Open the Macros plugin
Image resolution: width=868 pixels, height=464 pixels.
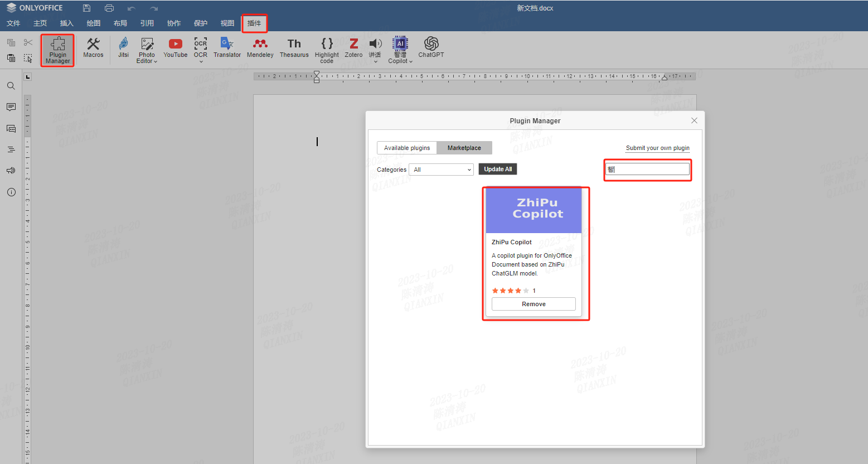(x=93, y=48)
